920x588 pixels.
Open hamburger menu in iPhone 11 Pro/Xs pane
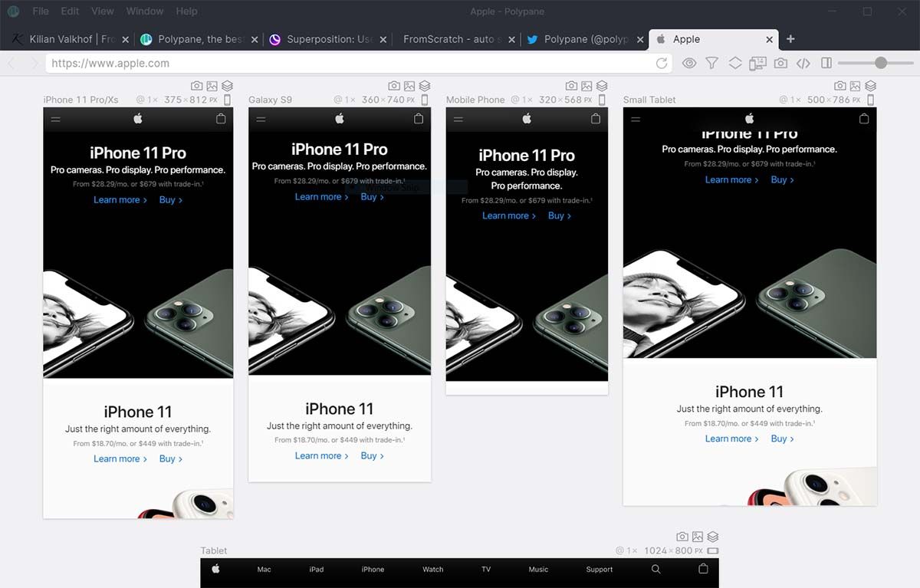coord(55,119)
